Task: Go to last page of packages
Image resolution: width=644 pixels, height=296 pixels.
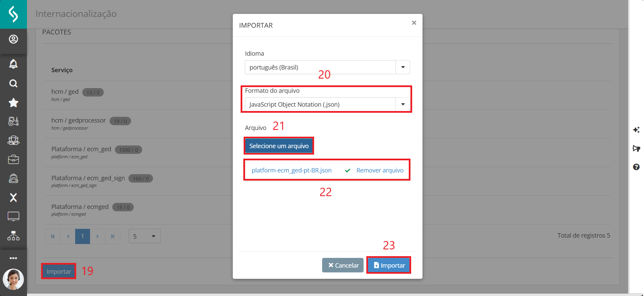Action: point(113,236)
